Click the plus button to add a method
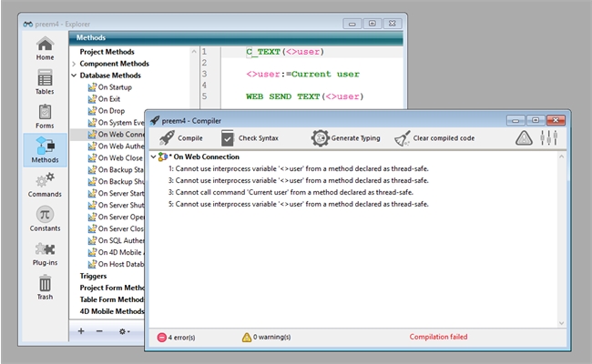 point(81,331)
